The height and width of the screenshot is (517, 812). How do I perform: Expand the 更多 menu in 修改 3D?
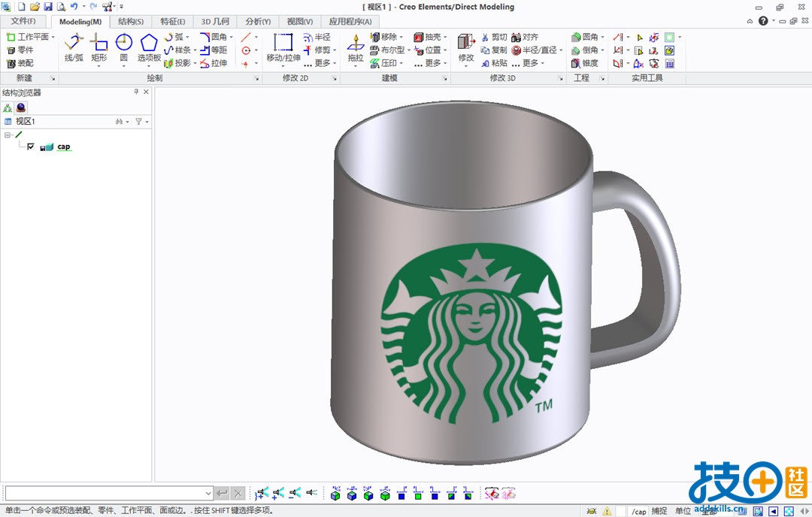[529, 62]
